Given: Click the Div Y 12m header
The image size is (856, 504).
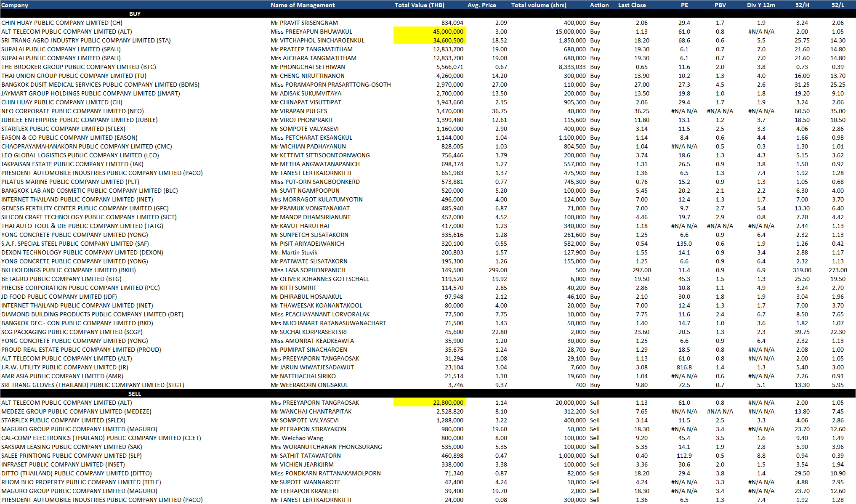Looking at the screenshot, I should [x=761, y=5].
